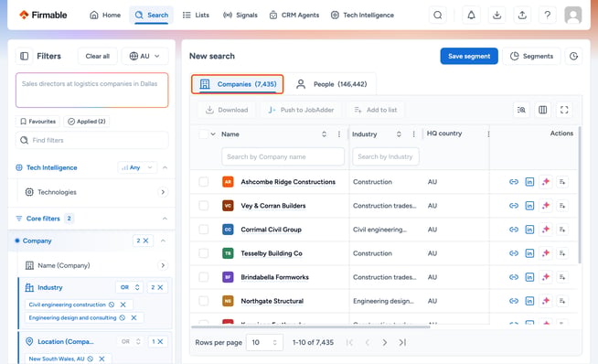This screenshot has height=364, width=598.
Task: Open the upload icon in header
Action: click(x=522, y=16)
